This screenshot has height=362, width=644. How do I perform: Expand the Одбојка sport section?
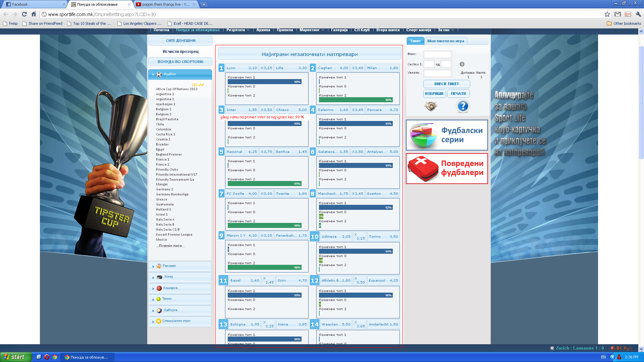click(153, 310)
